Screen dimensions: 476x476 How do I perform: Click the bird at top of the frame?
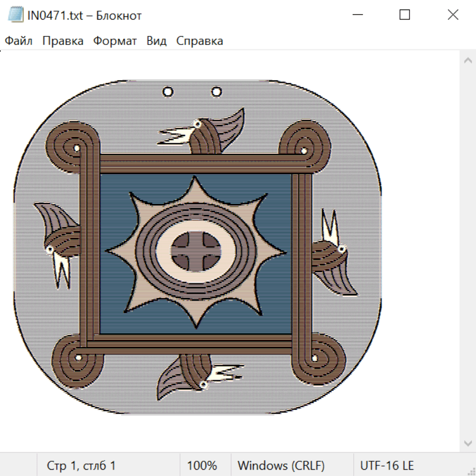(x=206, y=132)
